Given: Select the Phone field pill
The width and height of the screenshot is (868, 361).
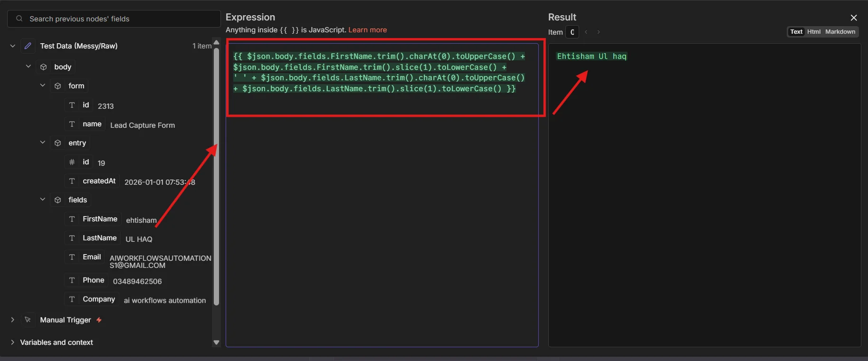Looking at the screenshot, I should click(x=86, y=280).
